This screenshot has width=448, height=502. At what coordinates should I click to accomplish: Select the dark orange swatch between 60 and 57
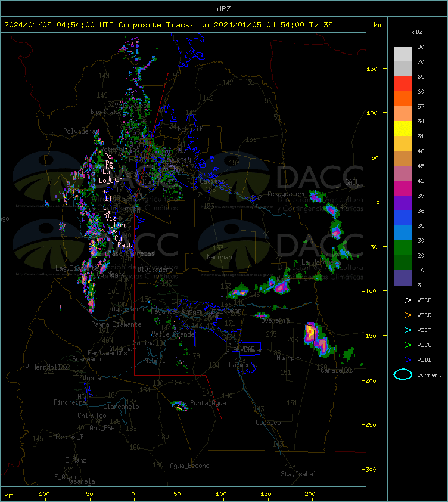[403, 98]
